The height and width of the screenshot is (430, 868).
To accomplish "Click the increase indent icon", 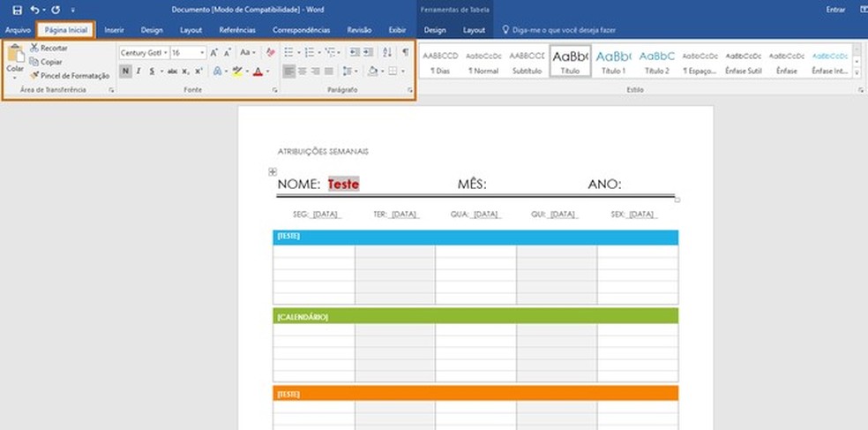I will tap(368, 53).
